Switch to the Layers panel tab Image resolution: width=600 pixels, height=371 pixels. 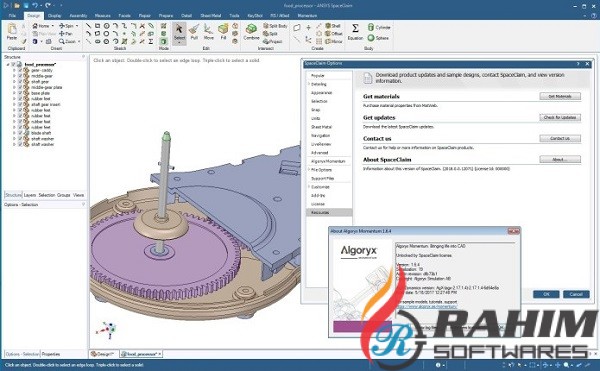click(29, 195)
